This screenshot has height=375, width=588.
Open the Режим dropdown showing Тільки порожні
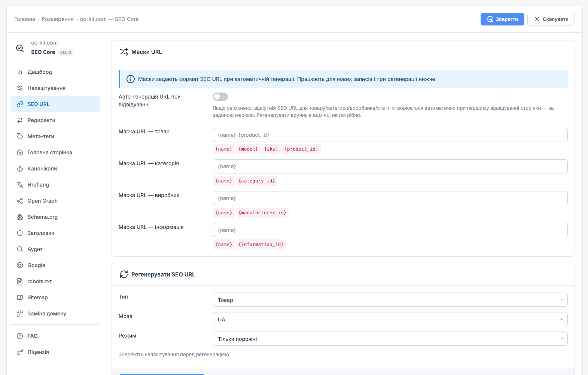pos(390,339)
